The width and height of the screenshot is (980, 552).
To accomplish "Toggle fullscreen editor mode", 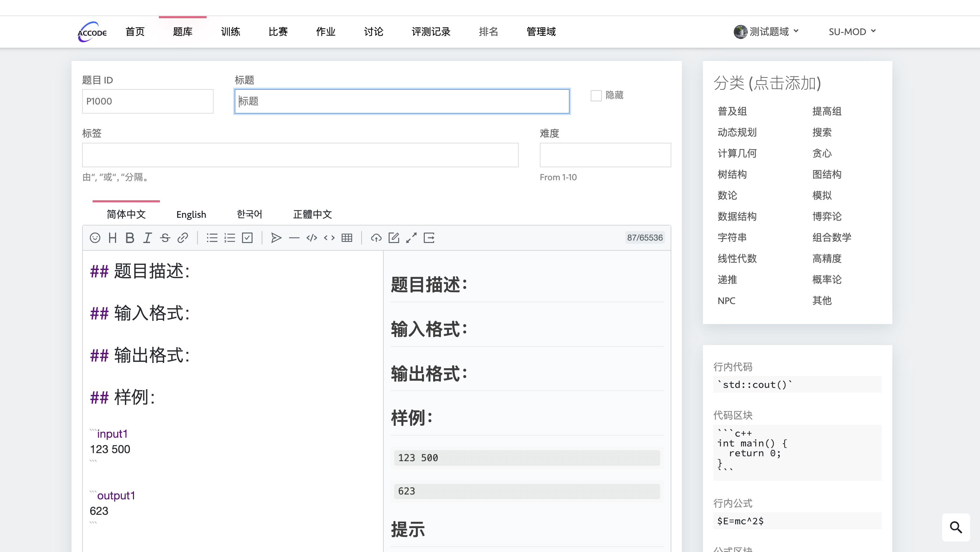I will pos(411,238).
